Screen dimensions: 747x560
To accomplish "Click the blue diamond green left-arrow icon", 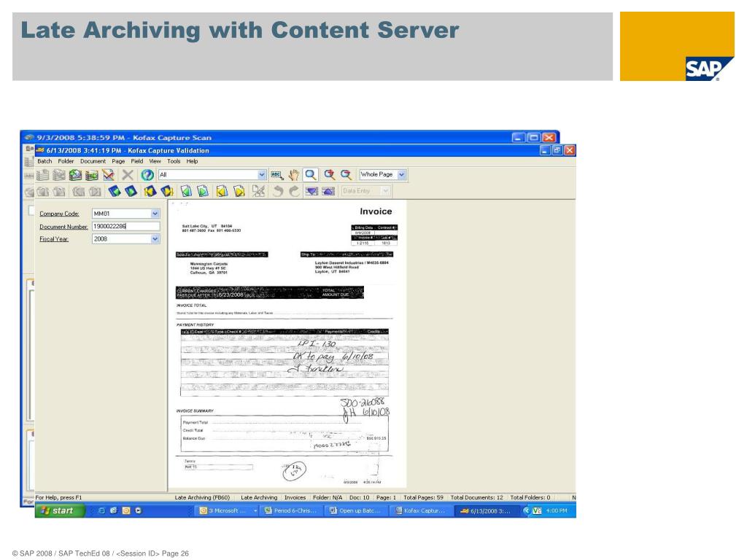I will pos(115,192).
